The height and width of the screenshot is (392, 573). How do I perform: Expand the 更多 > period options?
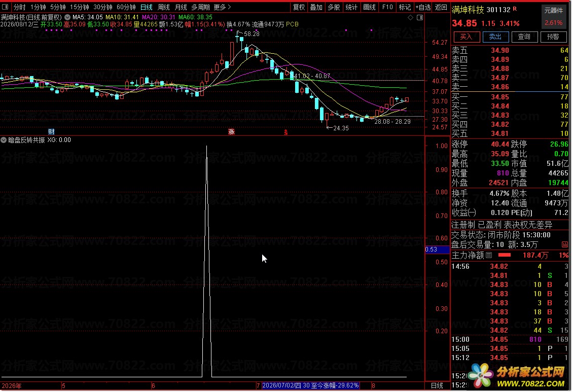(x=222, y=7)
